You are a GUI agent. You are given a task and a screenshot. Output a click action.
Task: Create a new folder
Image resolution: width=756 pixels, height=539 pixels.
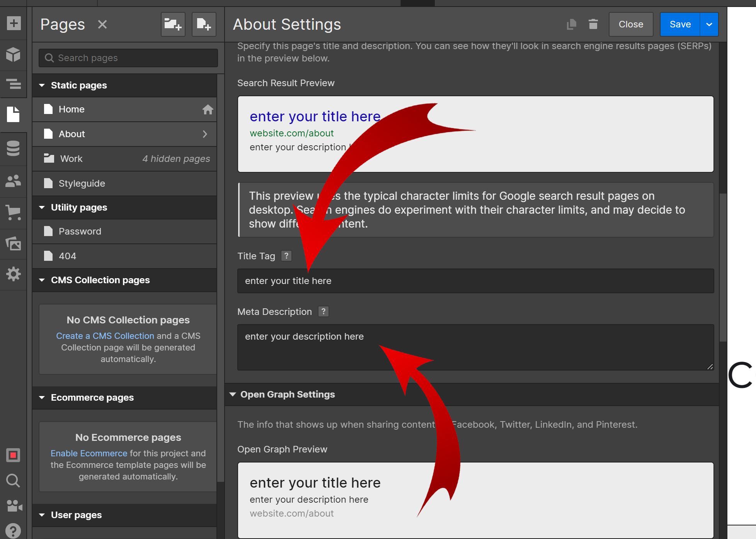[173, 24]
